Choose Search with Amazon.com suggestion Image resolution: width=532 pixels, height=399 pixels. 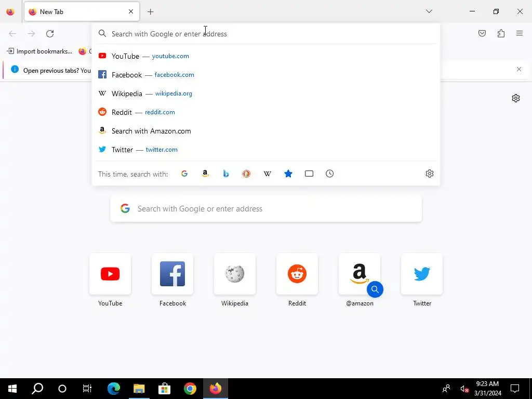265,131
